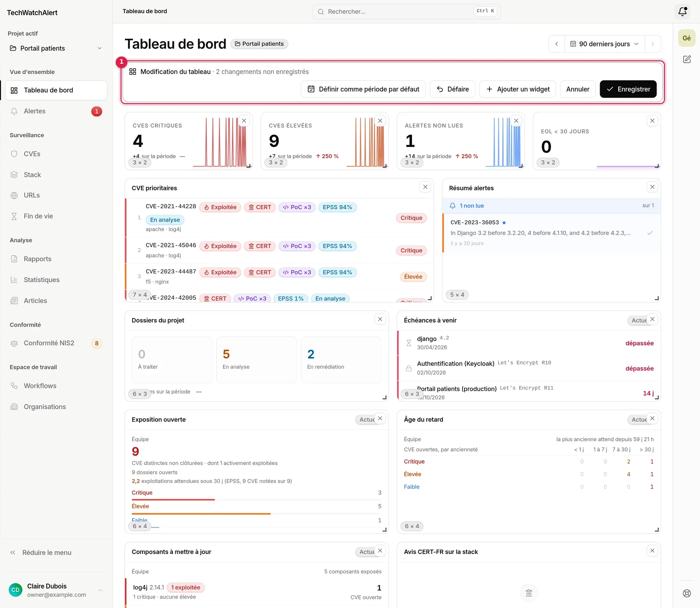This screenshot has height=608, width=700.
Task: Click Définir comme période par défaut
Action: (x=363, y=89)
